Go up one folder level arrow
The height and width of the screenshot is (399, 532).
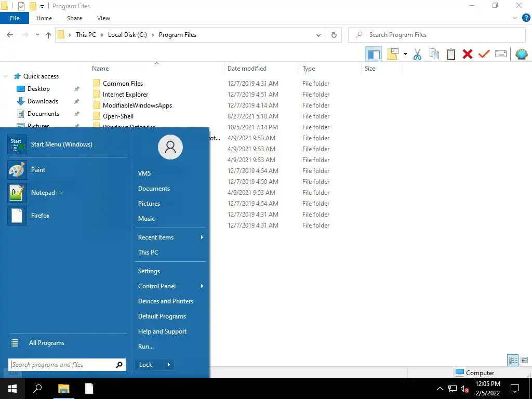(x=48, y=35)
